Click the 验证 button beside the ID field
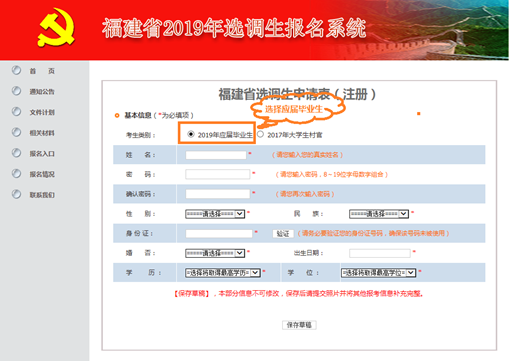519x361 pixels. 283,234
